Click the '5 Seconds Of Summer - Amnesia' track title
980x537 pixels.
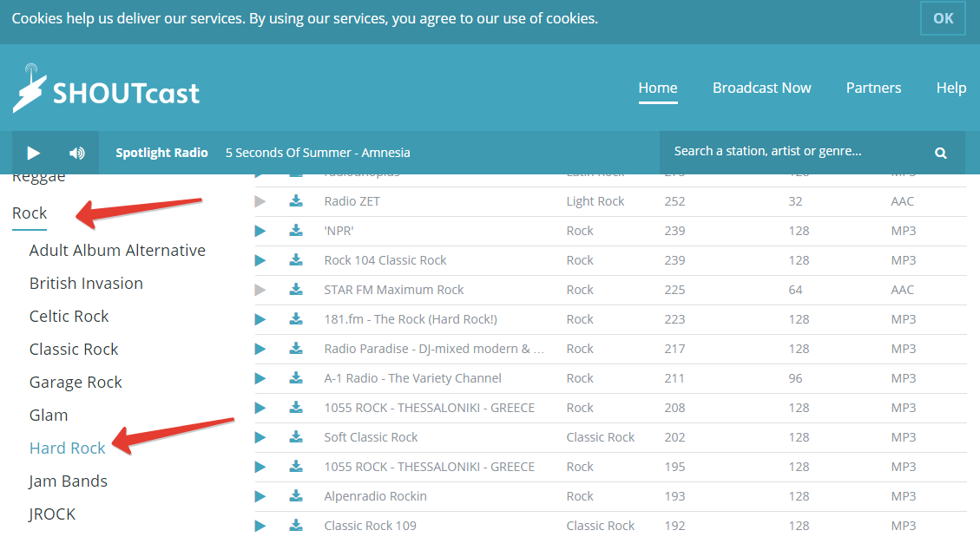point(318,153)
